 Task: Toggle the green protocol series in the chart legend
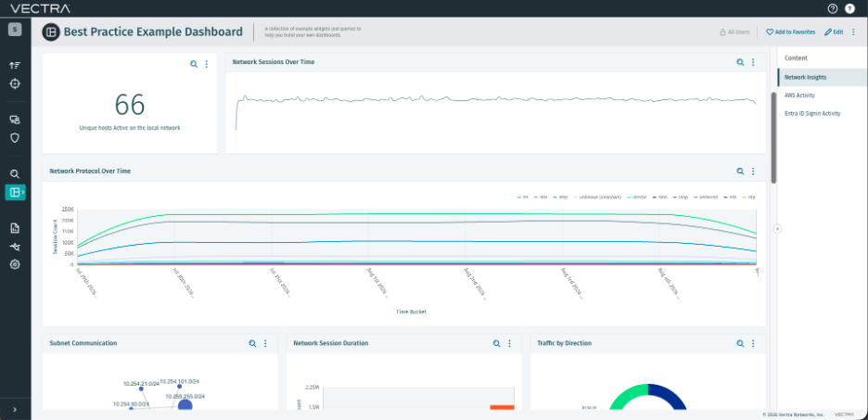pyautogui.click(x=522, y=197)
